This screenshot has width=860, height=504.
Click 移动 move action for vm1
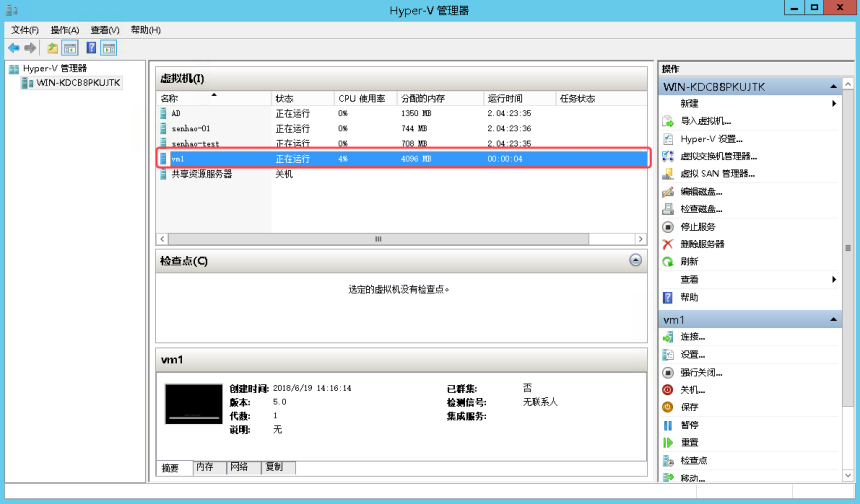point(693,478)
